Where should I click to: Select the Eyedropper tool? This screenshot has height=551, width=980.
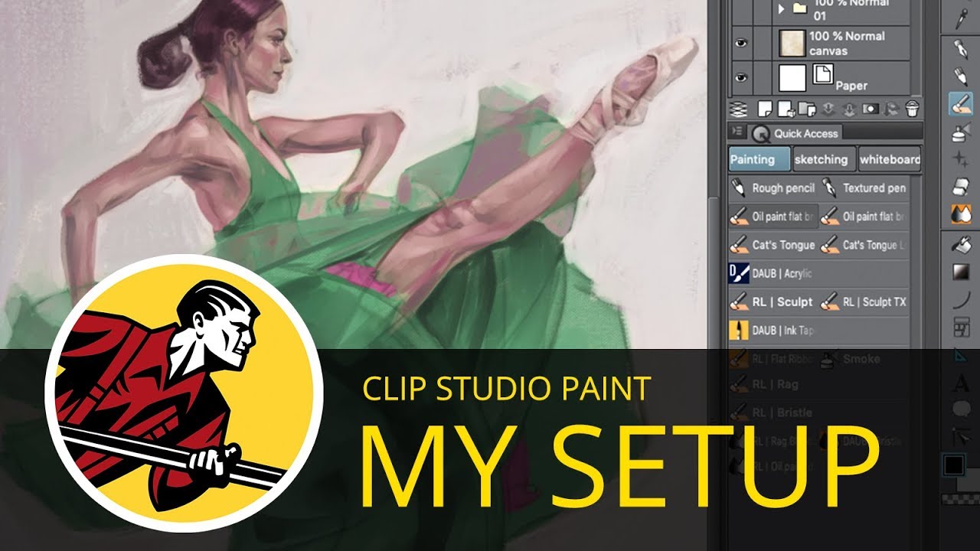pyautogui.click(x=961, y=20)
